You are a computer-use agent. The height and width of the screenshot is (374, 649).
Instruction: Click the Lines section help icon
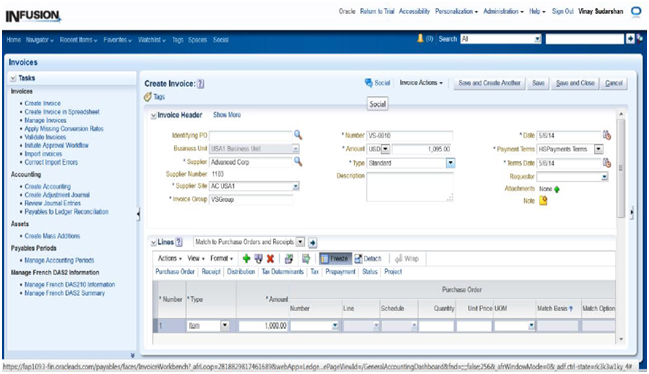click(x=179, y=242)
